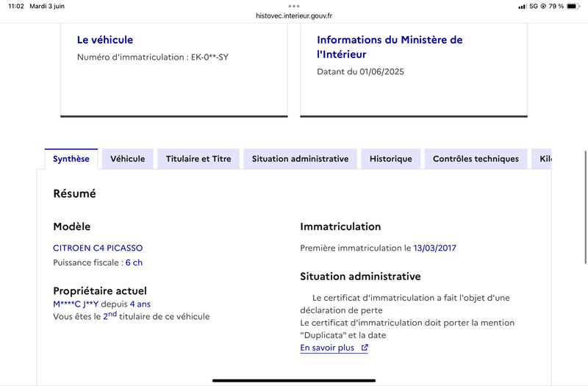588x386 pixels.
Task: Click the Informations du Ministère de l'Intérieur heading
Action: (x=390, y=47)
